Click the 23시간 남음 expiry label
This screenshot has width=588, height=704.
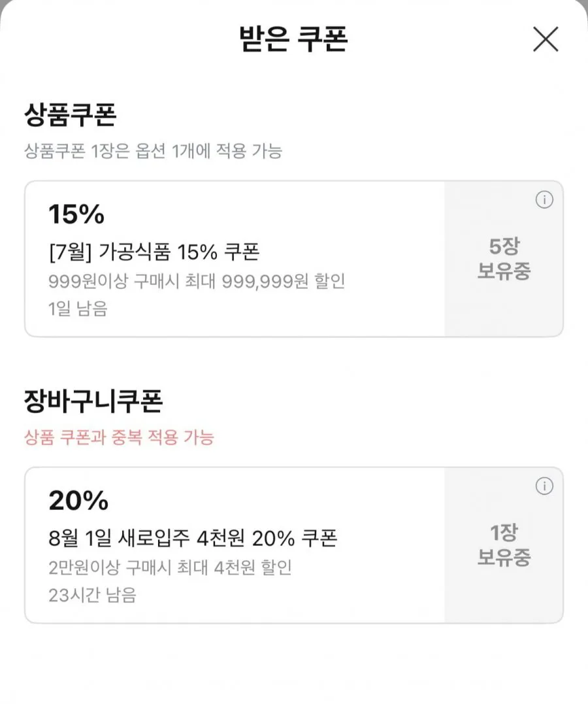click(x=92, y=595)
